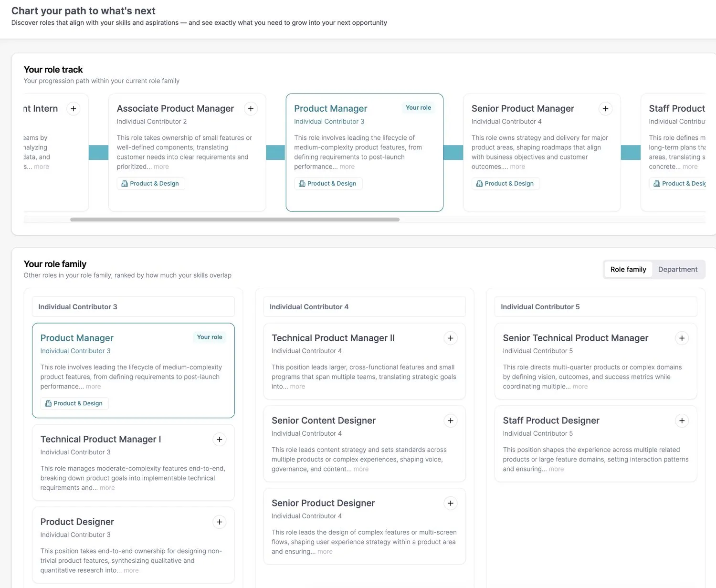Click the Individual Contributor 3 column header
Image resolution: width=716 pixels, height=588 pixels.
[133, 307]
